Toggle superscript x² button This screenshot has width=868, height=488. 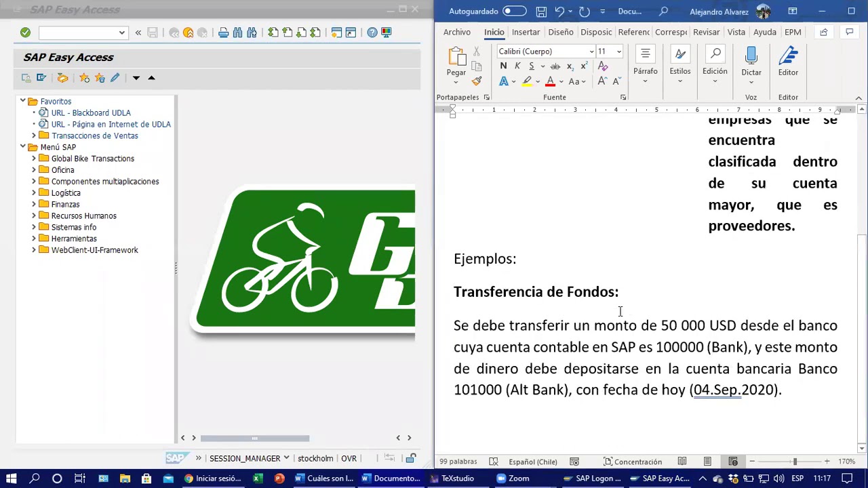click(x=583, y=66)
